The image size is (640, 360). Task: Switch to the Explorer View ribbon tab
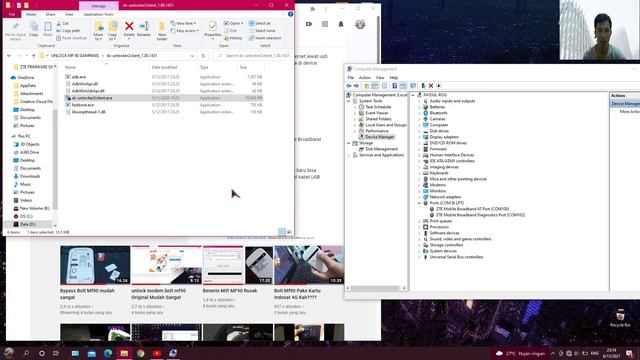coord(69,14)
